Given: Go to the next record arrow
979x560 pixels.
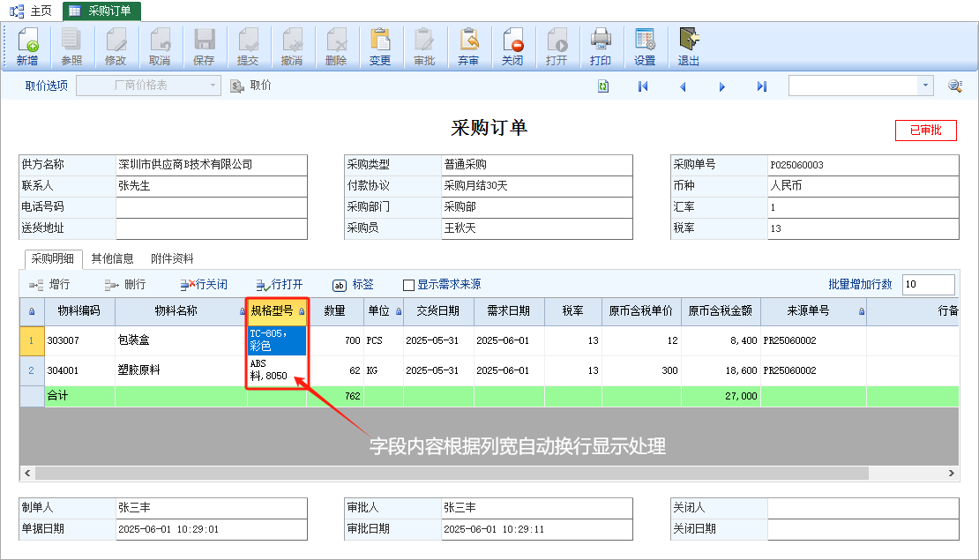Looking at the screenshot, I should click(x=721, y=86).
